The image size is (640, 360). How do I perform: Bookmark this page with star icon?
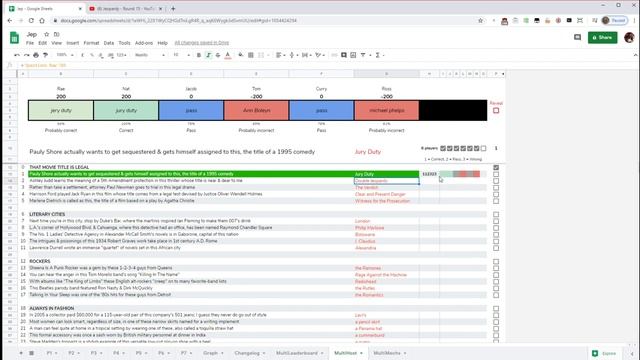pos(480,20)
